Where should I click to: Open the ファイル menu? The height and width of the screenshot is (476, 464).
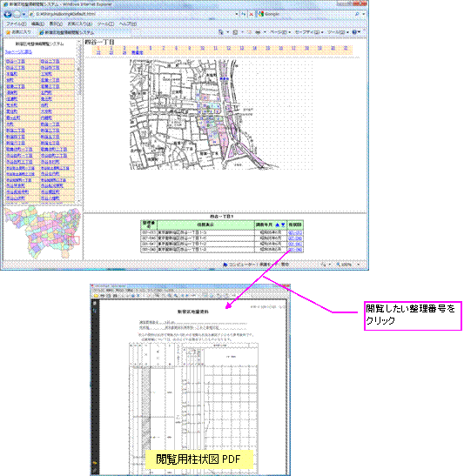[x=16, y=23]
